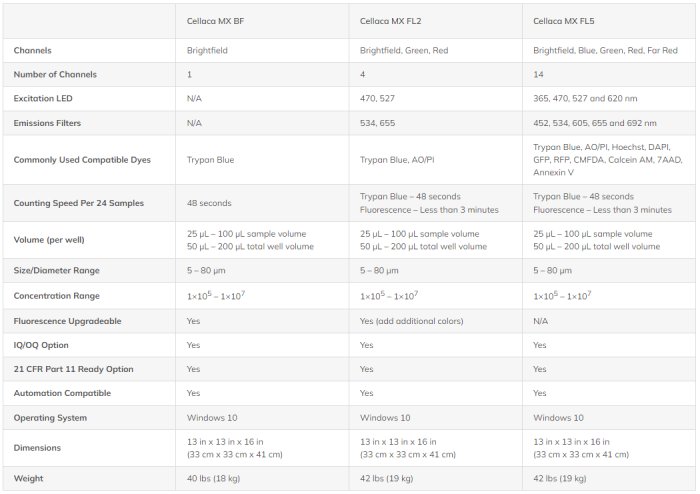Click the Operating System row label

50,418
